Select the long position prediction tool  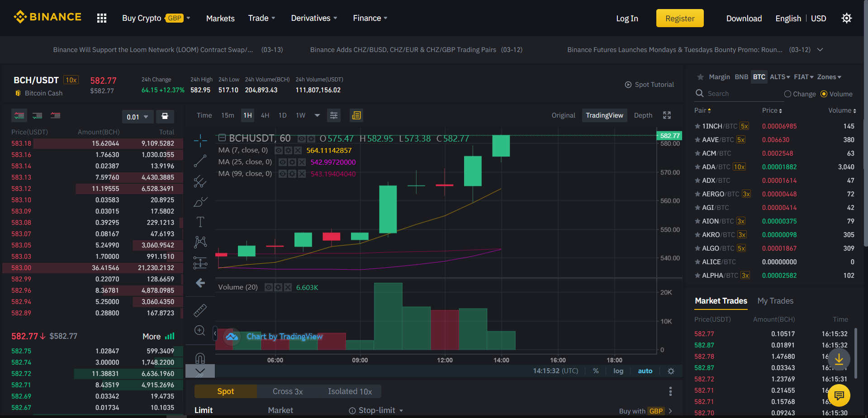[x=200, y=262]
